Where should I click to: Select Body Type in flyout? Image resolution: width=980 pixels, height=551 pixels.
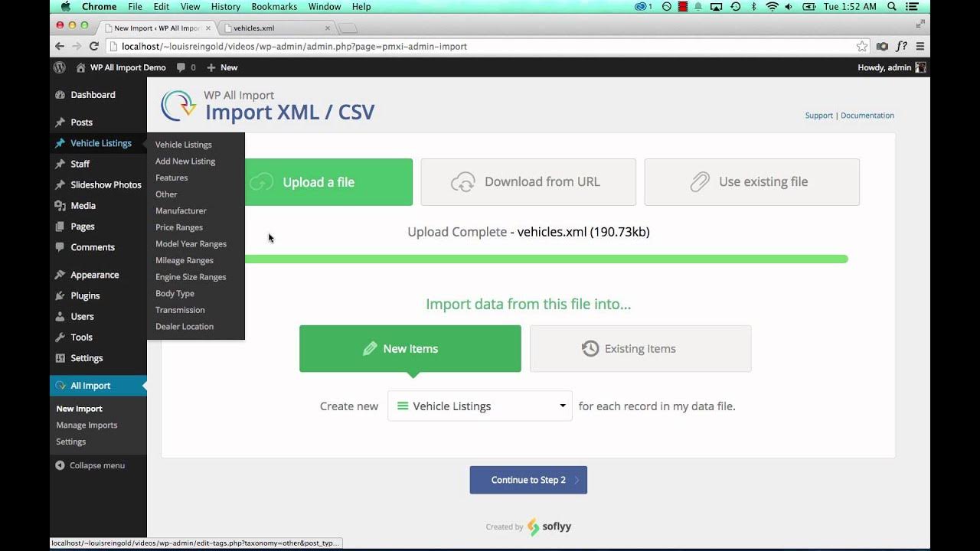(175, 294)
